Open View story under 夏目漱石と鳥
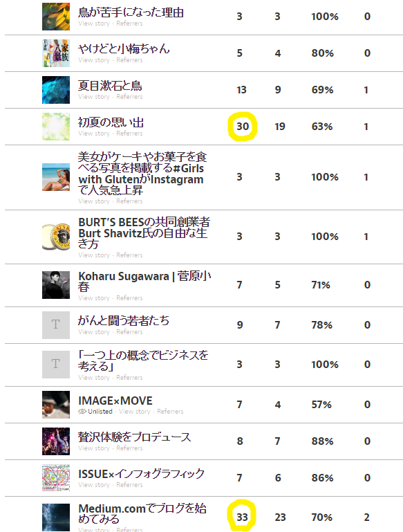This screenshot has width=403, height=532. [94, 97]
